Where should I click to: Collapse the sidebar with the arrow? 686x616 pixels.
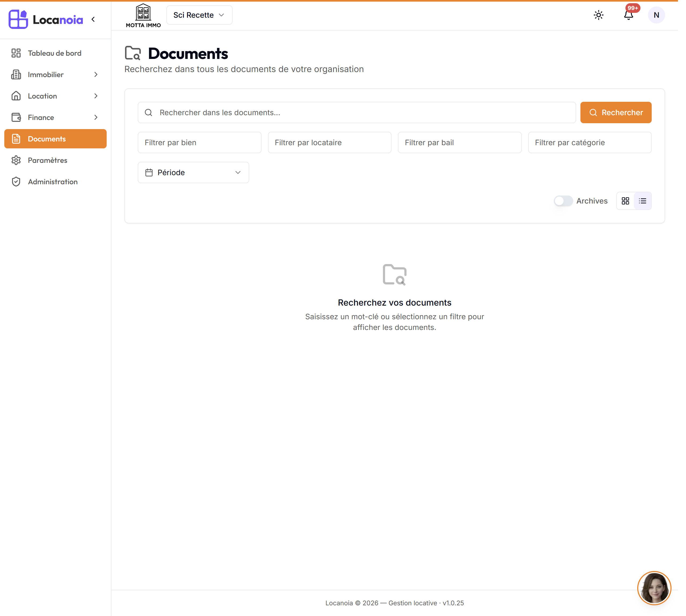[x=93, y=19]
